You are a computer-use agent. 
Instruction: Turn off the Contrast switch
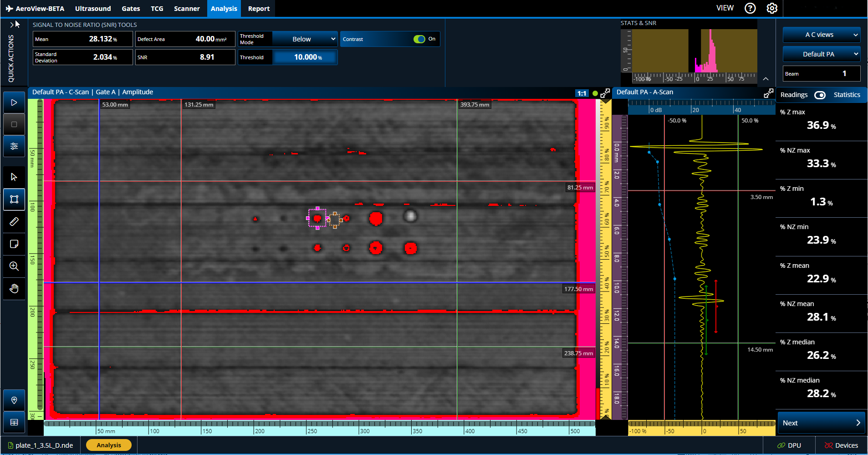tap(419, 39)
